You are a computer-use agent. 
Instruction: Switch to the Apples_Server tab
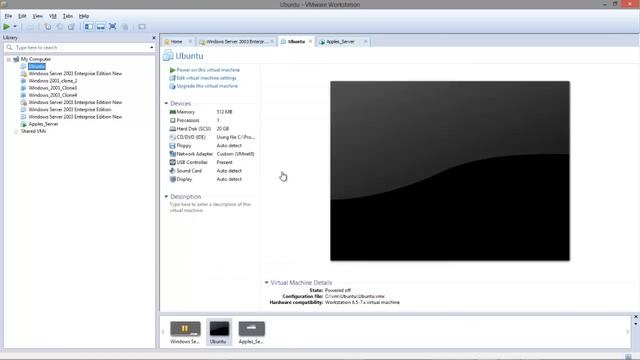point(340,42)
